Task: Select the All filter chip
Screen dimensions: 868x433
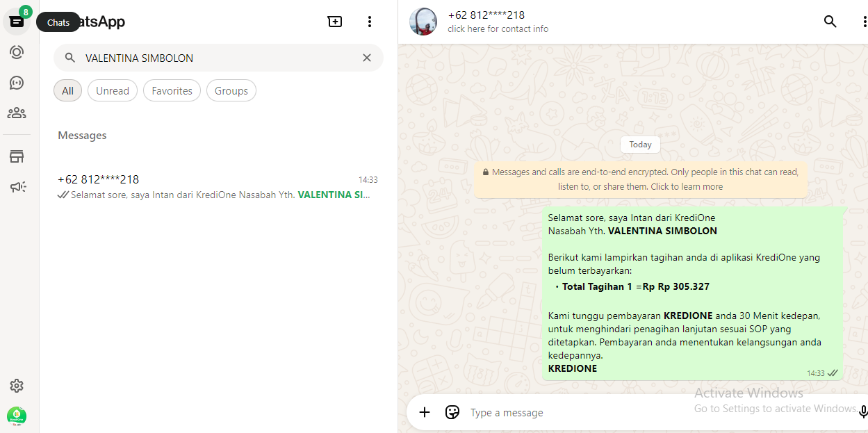Action: (x=67, y=90)
